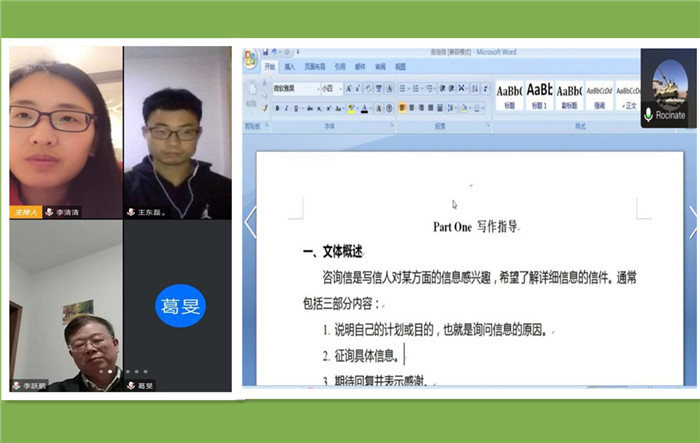Apply underline formatting in the ribbon
Image resolution: width=700 pixels, height=443 pixels.
297,108
